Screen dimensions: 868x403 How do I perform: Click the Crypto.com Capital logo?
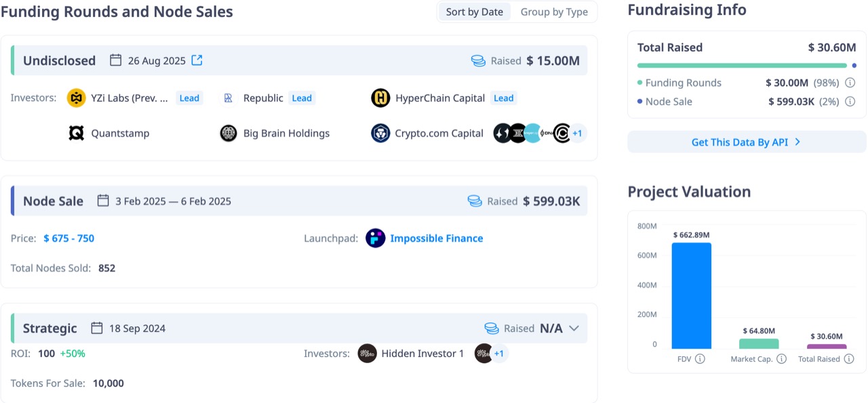point(380,133)
